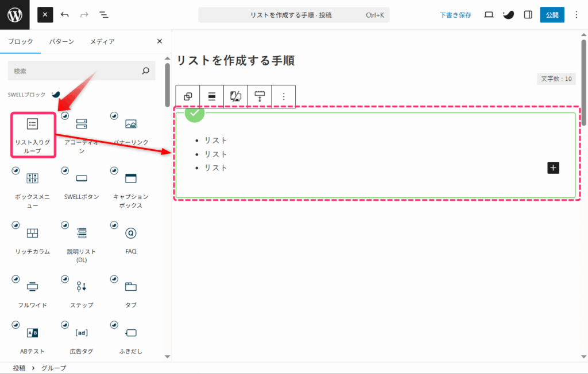The image size is (588, 374).
Task: Click the inserter scroll down arrow
Action: pos(167,357)
